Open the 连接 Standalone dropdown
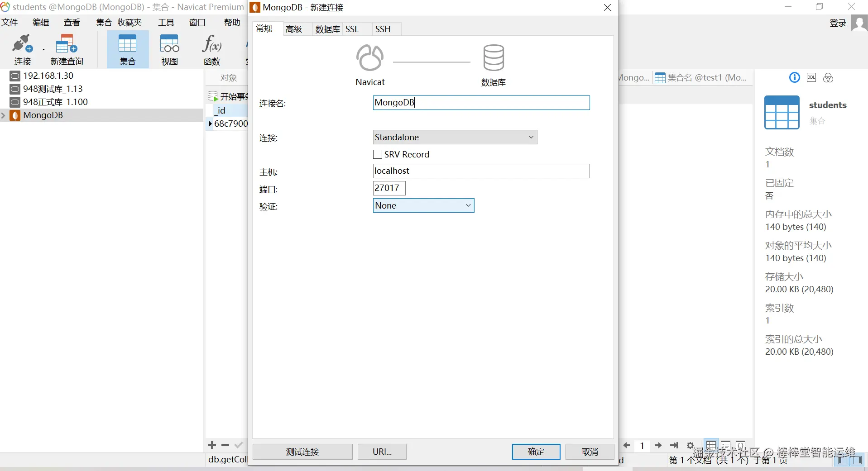868x471 pixels. pyautogui.click(x=455, y=137)
